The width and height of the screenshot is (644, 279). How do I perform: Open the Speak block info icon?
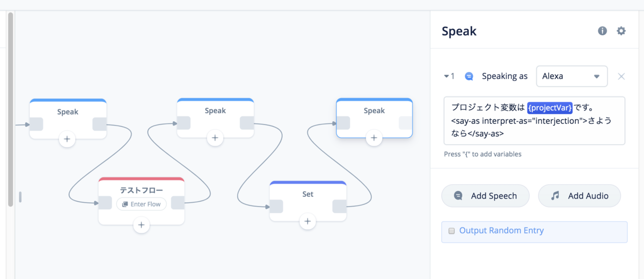pyautogui.click(x=603, y=31)
